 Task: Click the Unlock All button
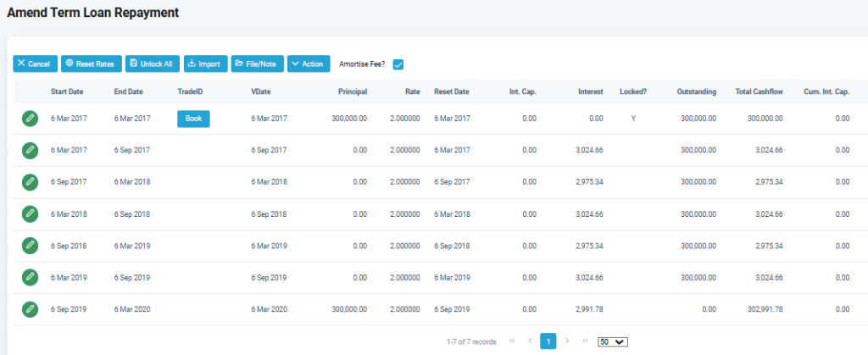tap(151, 64)
